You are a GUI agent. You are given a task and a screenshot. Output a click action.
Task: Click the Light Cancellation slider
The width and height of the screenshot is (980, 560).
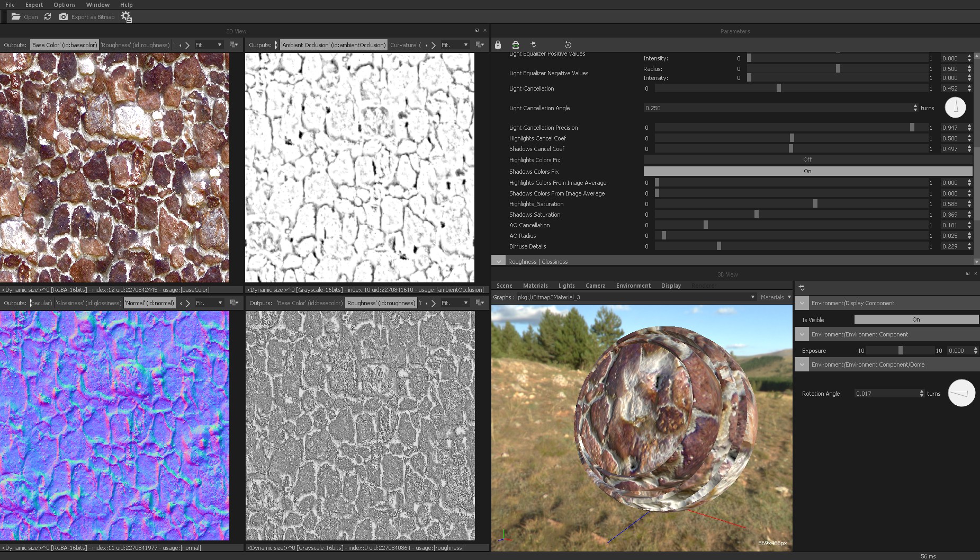[x=792, y=88]
